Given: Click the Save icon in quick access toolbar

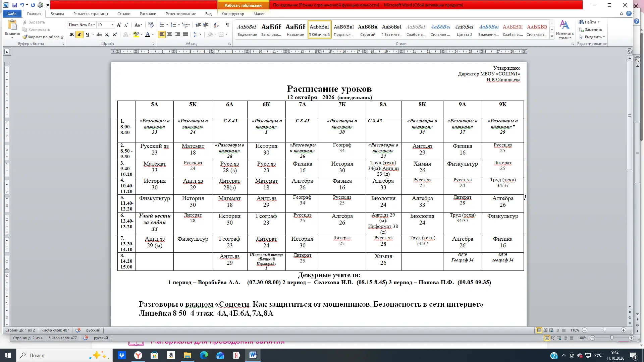Looking at the screenshot, I should click(x=15, y=5).
